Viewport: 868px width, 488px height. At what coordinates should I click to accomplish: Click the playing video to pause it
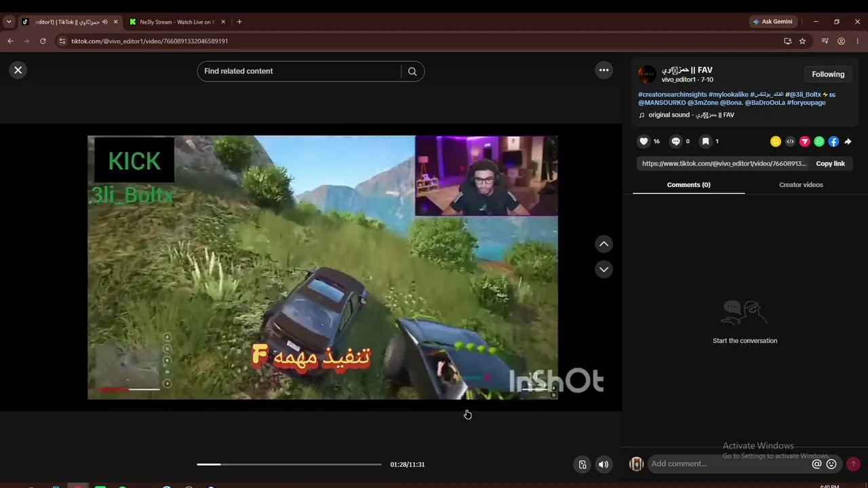click(x=323, y=267)
